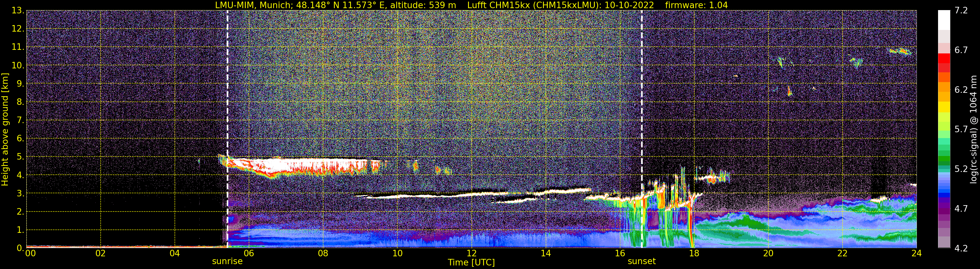Click the time axis tick '16'
Screen dimensions: 980x269
[x=620, y=253]
